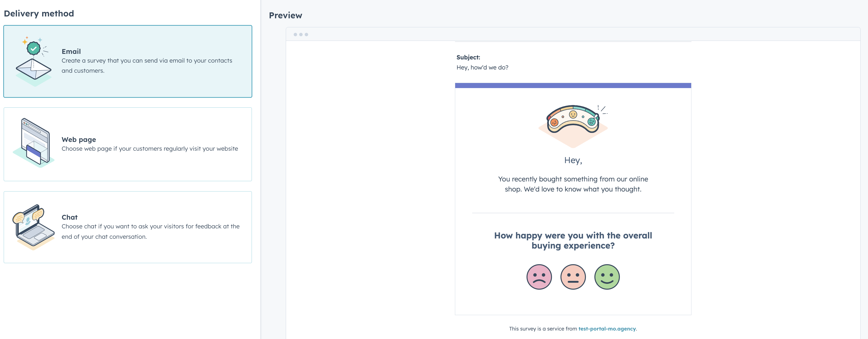
Task: Click the 'Choose web page if your customers' description
Action: pyautogui.click(x=150, y=149)
